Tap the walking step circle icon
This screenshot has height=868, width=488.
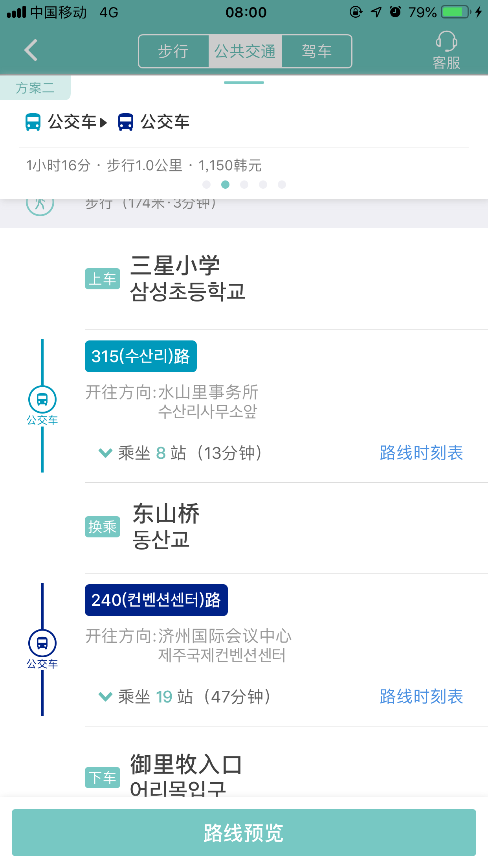[x=40, y=204]
